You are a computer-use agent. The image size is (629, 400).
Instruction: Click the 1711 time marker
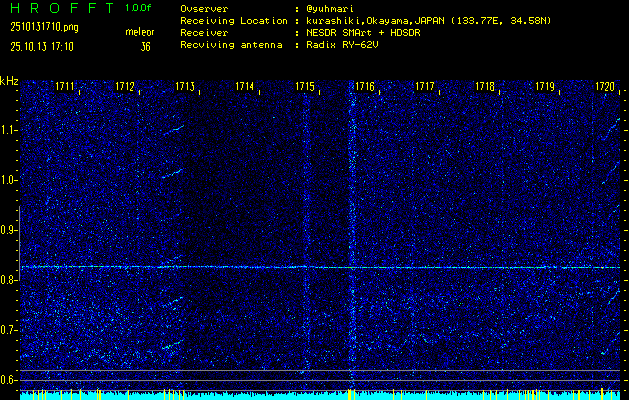(x=65, y=88)
